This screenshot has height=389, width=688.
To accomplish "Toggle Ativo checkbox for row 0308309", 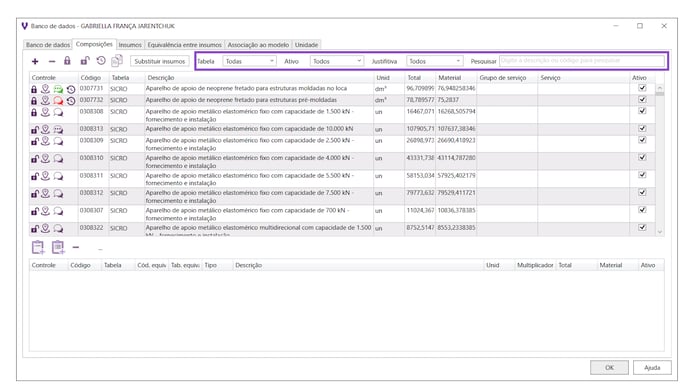I will [642, 140].
